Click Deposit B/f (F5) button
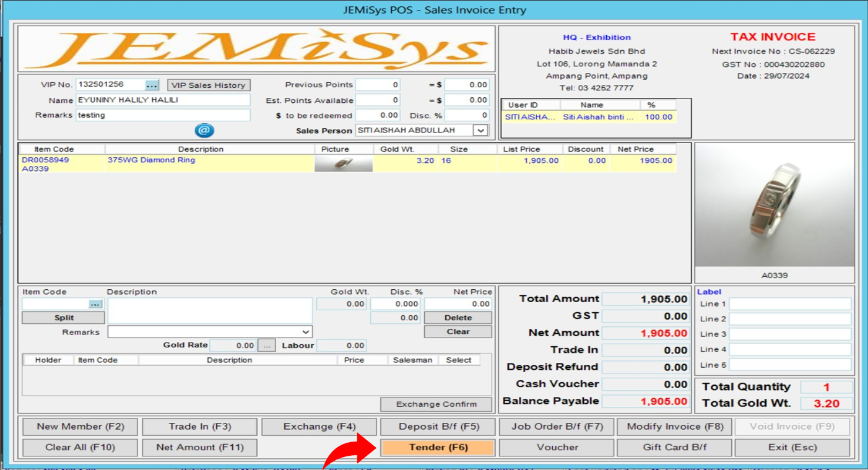 point(438,427)
